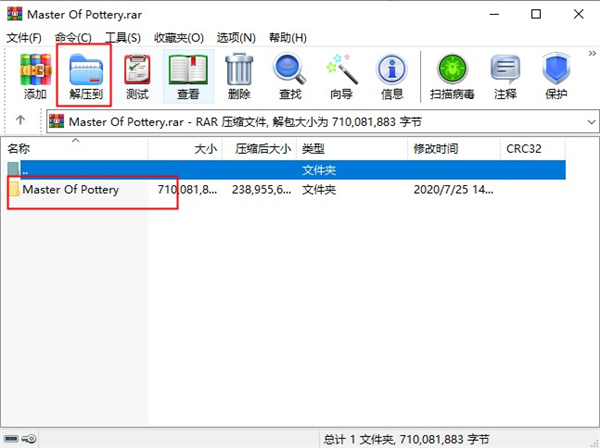Launch the 向导 (Wizard) wand icon
Viewport: 600px width, 448px height.
[x=341, y=77]
